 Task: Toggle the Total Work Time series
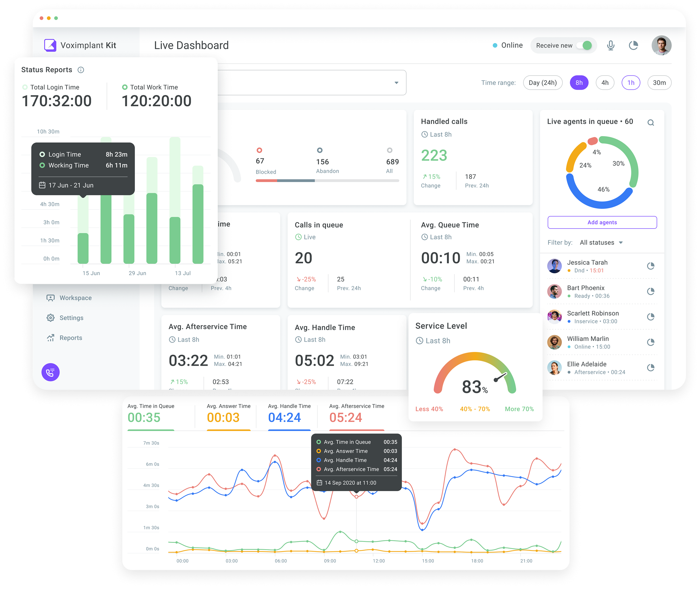click(x=150, y=87)
